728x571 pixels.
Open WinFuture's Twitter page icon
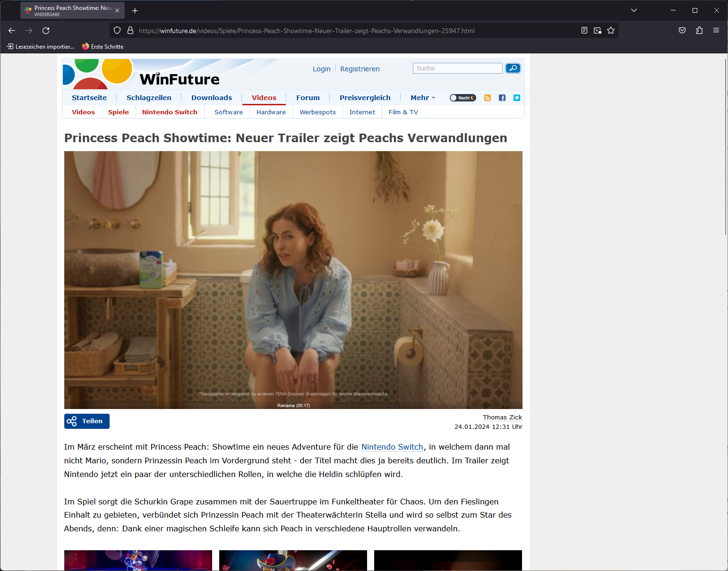point(517,98)
